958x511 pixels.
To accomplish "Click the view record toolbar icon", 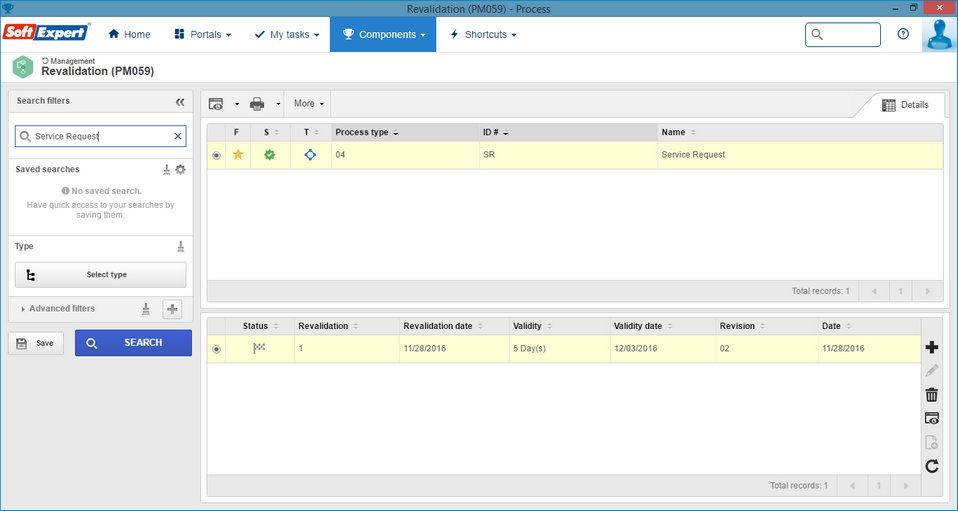I will [x=216, y=104].
